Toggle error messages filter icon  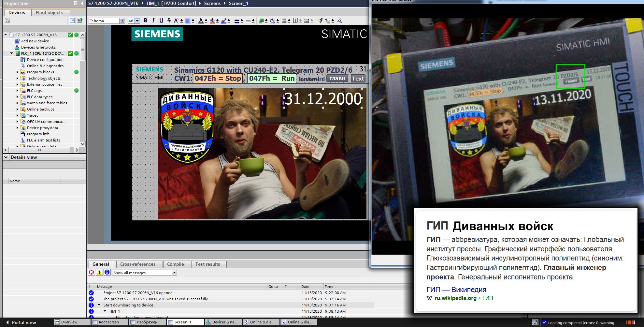click(92, 272)
